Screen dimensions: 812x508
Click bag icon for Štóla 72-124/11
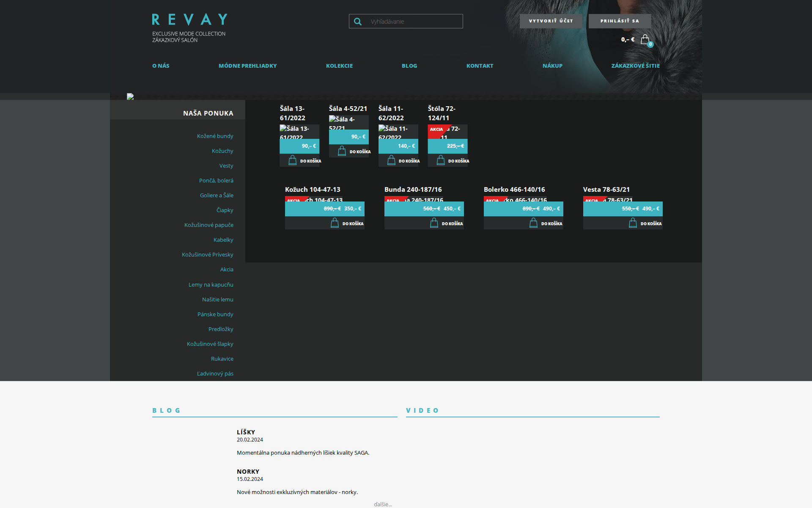coord(440,160)
